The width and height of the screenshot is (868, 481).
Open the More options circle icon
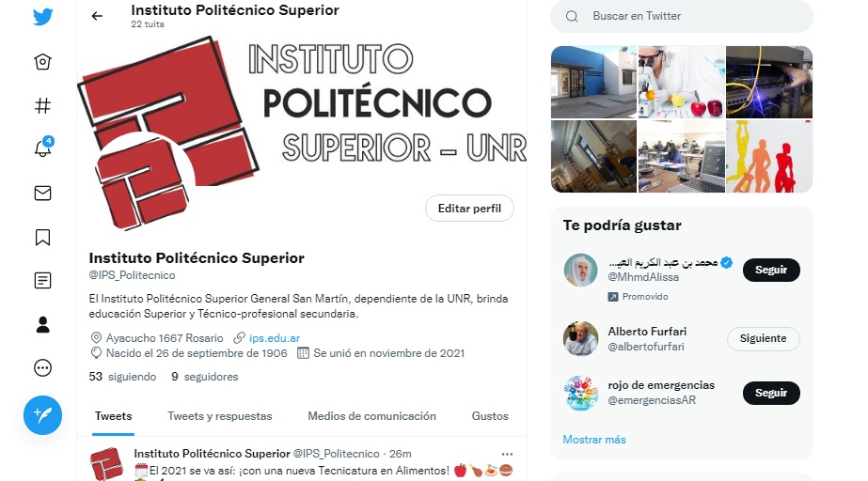click(42, 368)
